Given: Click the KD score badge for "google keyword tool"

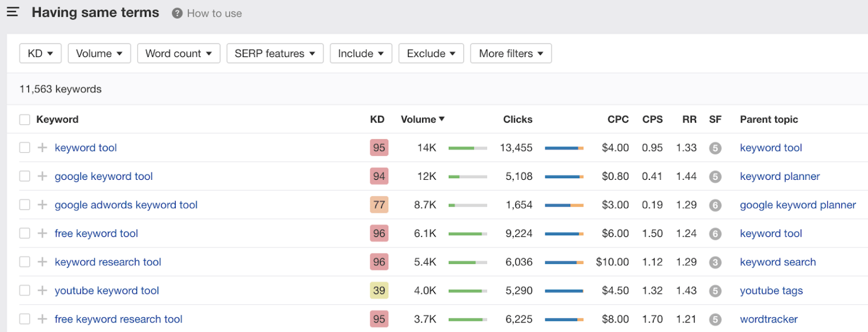Looking at the screenshot, I should pyautogui.click(x=379, y=176).
